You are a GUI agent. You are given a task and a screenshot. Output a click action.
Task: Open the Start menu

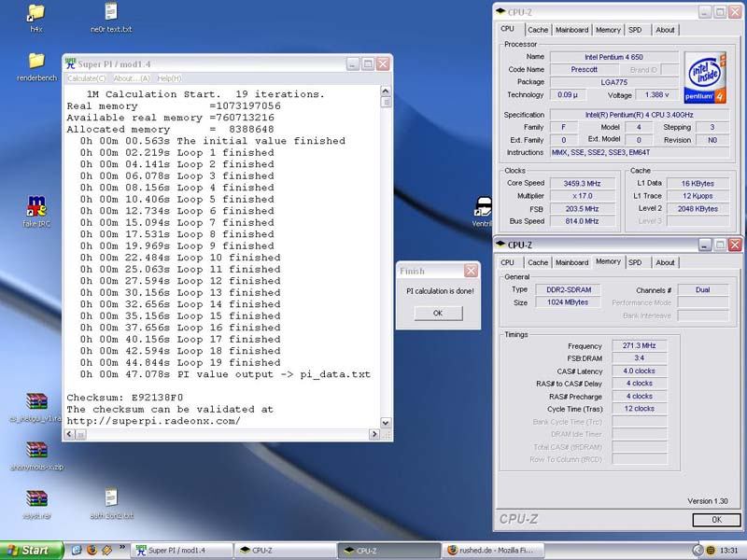click(32, 551)
